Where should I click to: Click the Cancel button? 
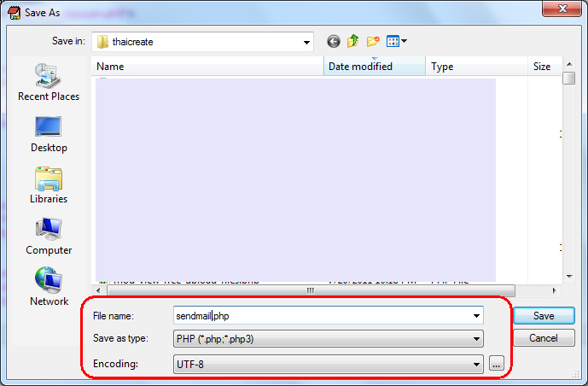pyautogui.click(x=544, y=338)
